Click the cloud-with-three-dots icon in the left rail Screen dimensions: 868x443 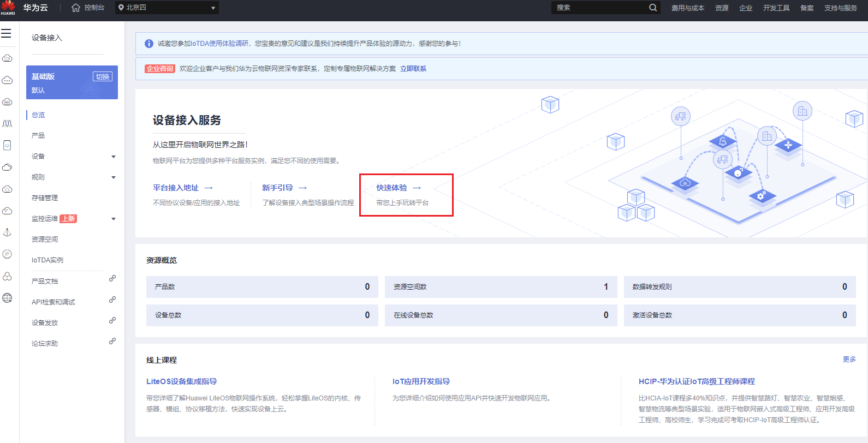[x=7, y=80]
